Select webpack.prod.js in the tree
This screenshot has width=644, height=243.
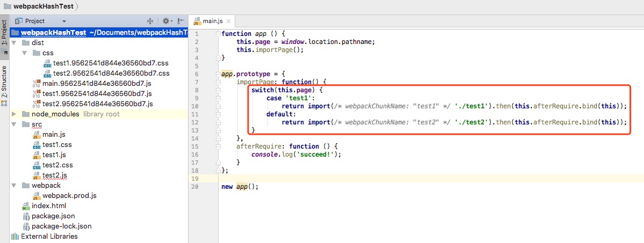pyautogui.click(x=69, y=196)
